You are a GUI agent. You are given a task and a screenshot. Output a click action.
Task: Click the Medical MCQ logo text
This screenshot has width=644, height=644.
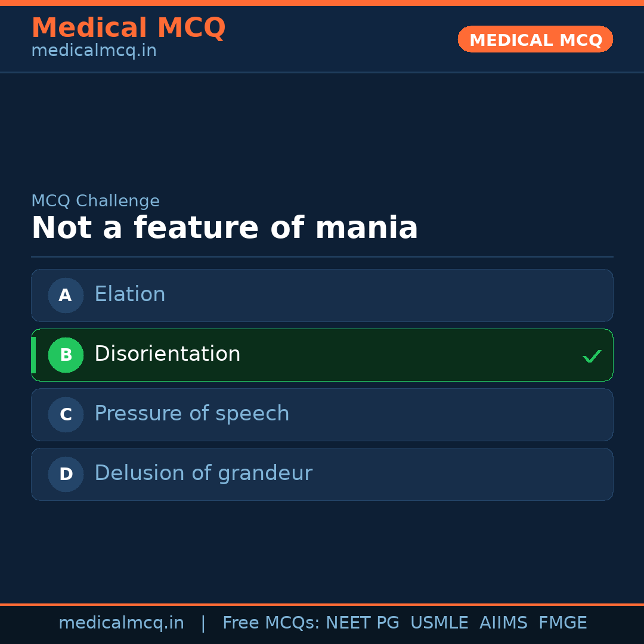(128, 27)
